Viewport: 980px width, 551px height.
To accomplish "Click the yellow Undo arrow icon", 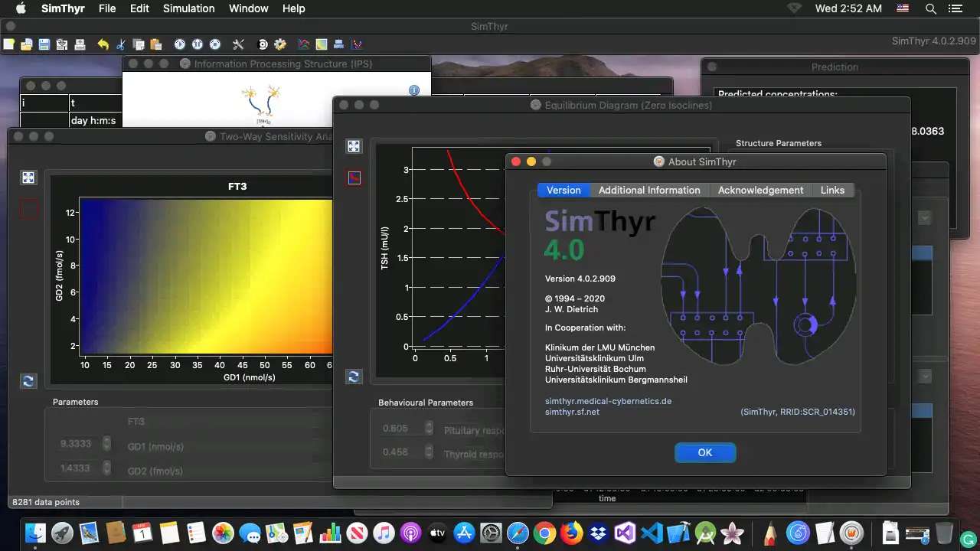I will pyautogui.click(x=103, y=44).
